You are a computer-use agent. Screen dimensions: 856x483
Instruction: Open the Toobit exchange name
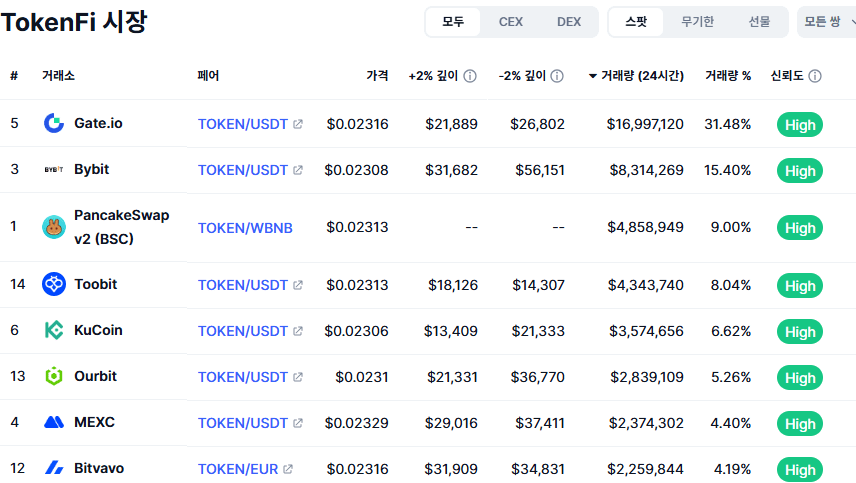(x=96, y=284)
